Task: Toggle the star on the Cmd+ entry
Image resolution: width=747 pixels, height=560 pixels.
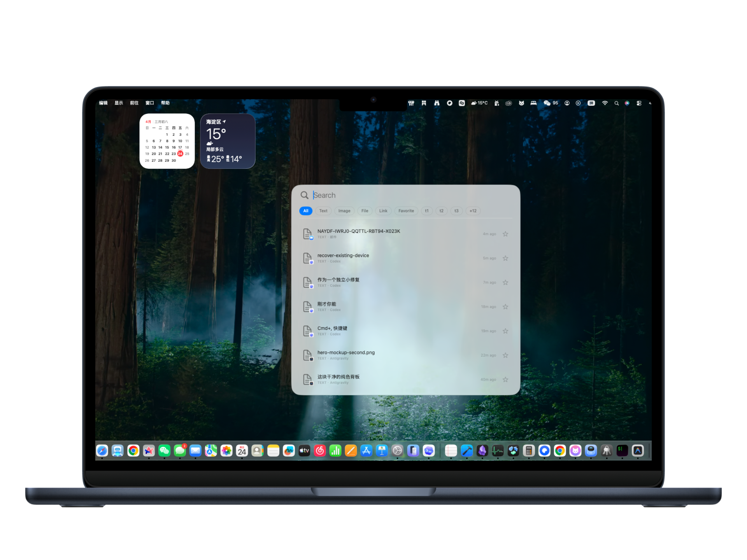Action: [x=506, y=331]
